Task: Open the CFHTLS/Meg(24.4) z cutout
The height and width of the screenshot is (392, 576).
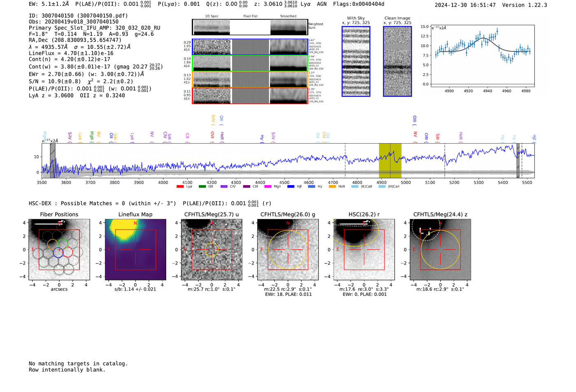Action: [440, 249]
